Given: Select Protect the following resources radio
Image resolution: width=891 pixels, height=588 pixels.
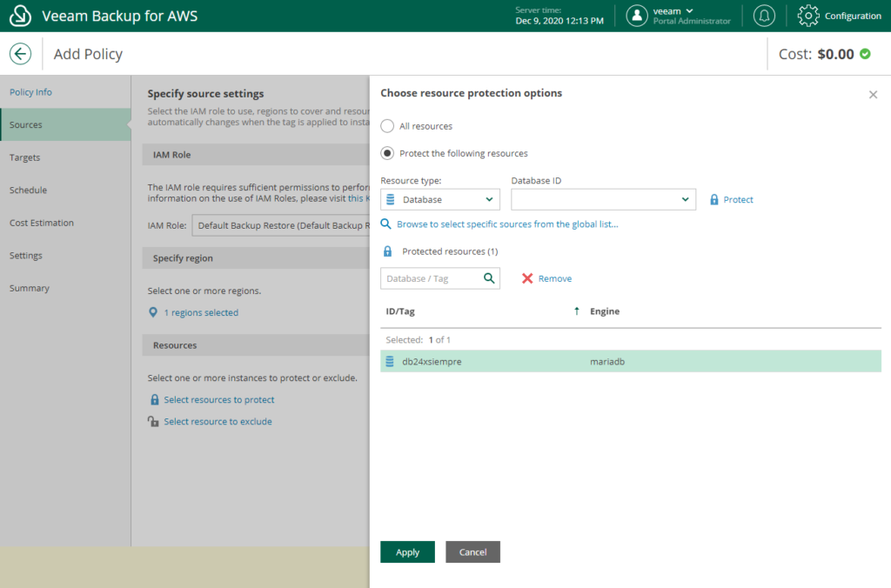Looking at the screenshot, I should pyautogui.click(x=387, y=153).
